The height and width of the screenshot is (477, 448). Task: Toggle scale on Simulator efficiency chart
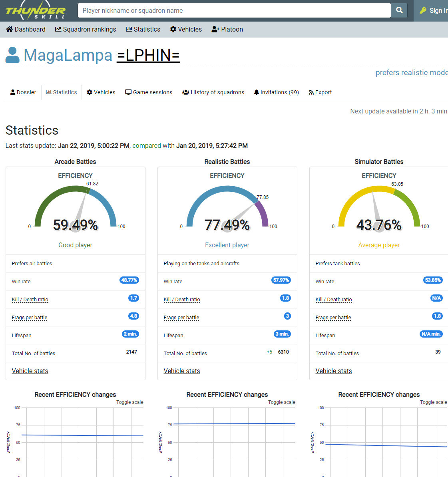(433, 402)
